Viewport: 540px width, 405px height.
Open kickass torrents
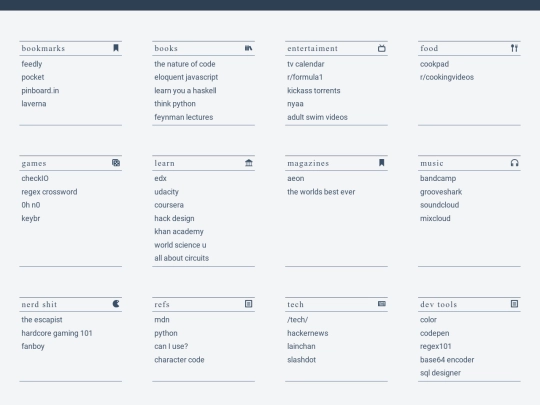pos(314,91)
